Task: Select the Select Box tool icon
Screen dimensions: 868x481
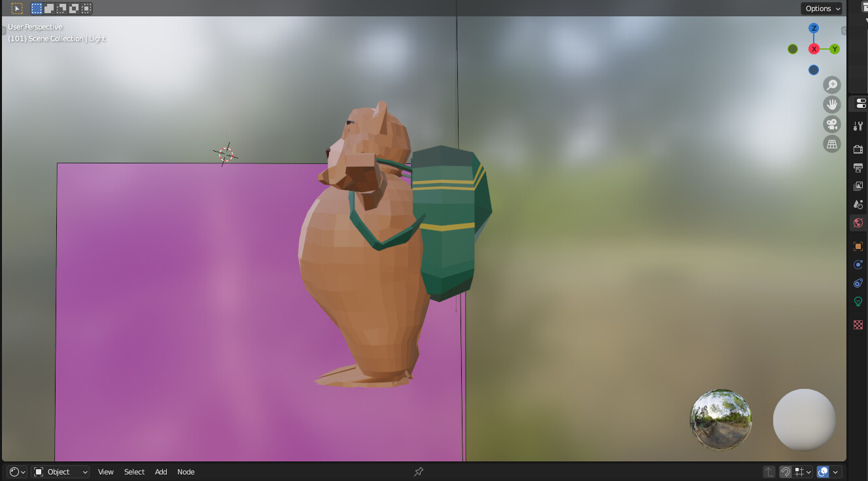Action: coord(17,8)
